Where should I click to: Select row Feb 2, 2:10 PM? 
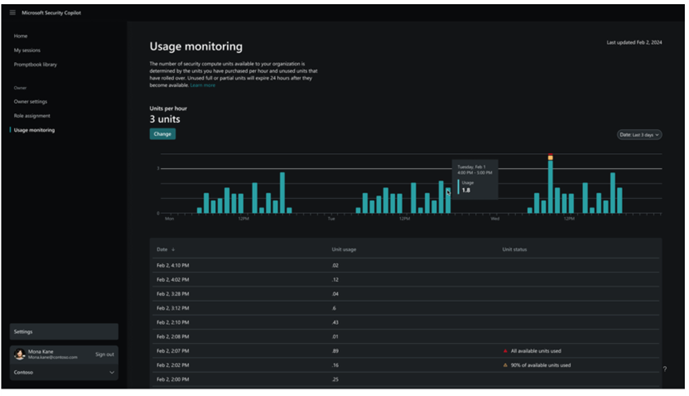coord(406,323)
